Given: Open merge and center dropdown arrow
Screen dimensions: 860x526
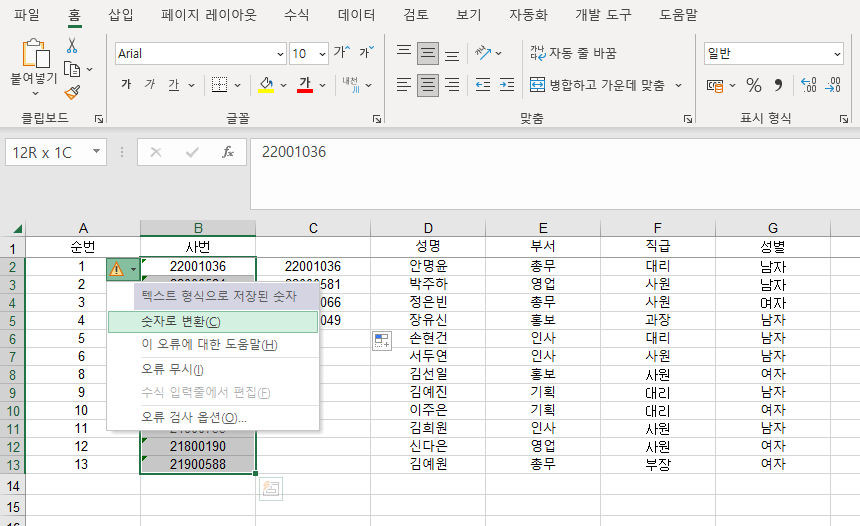Looking at the screenshot, I should click(x=678, y=85).
